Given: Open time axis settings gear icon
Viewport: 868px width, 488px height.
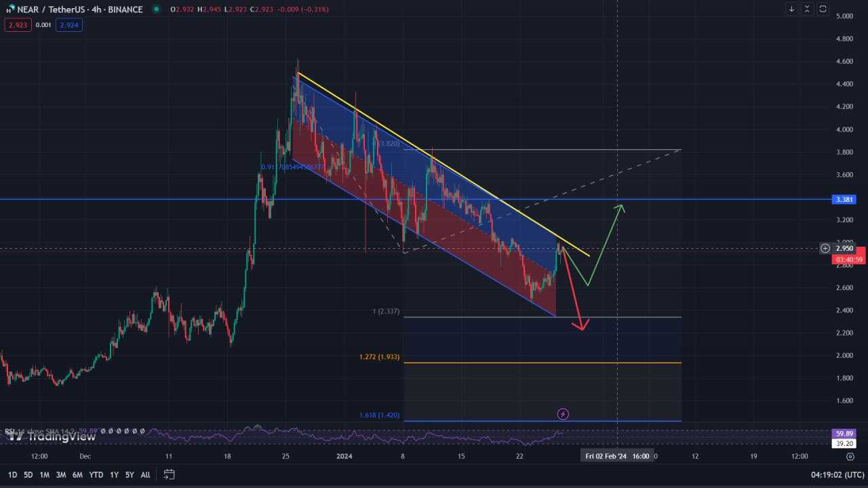Looking at the screenshot, I should [x=850, y=456].
